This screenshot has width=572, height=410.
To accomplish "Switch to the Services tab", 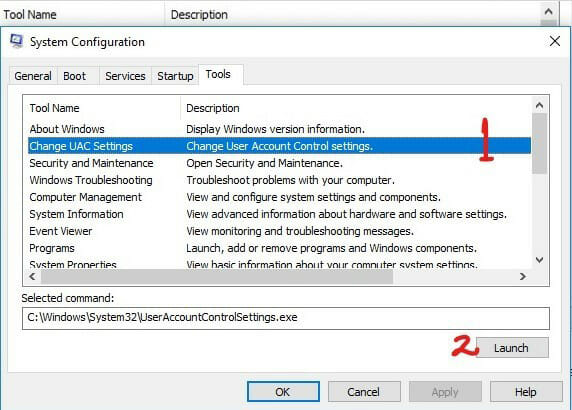I will pyautogui.click(x=125, y=76).
